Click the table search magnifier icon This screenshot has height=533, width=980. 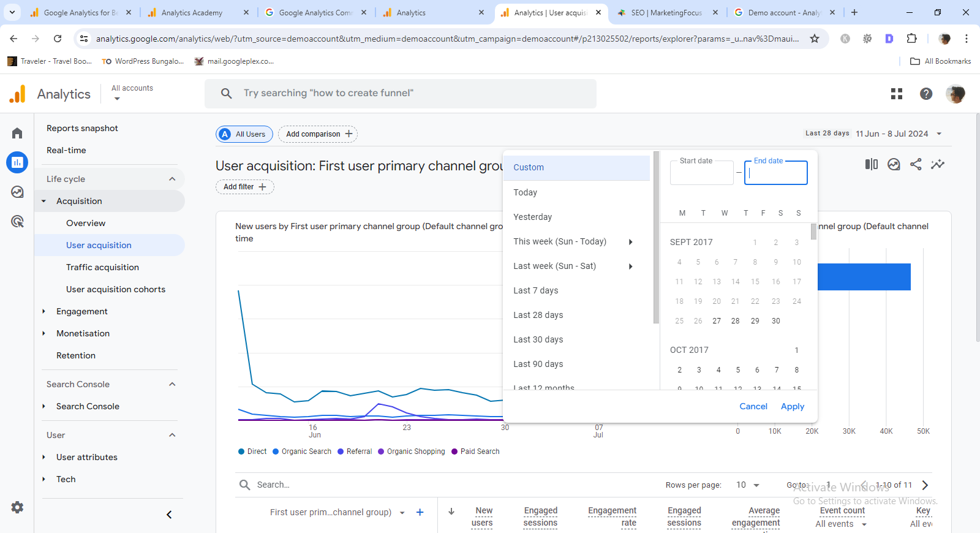click(x=244, y=485)
